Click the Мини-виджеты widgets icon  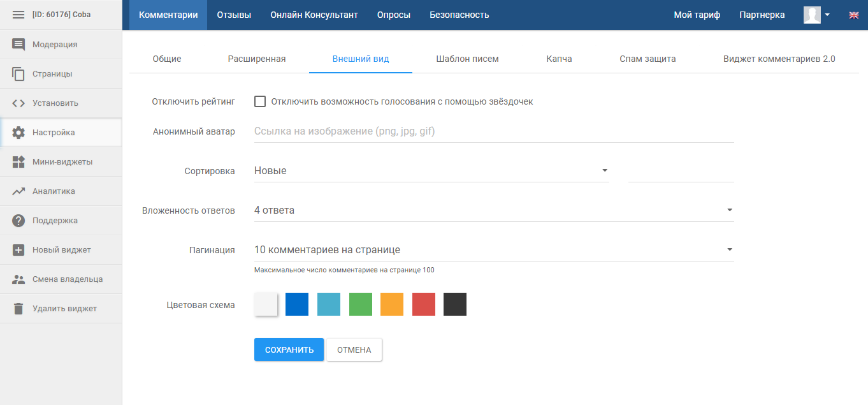18,162
